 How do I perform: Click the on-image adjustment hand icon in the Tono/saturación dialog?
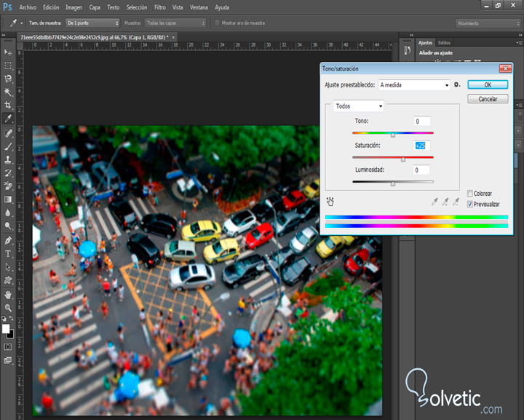[x=330, y=201]
